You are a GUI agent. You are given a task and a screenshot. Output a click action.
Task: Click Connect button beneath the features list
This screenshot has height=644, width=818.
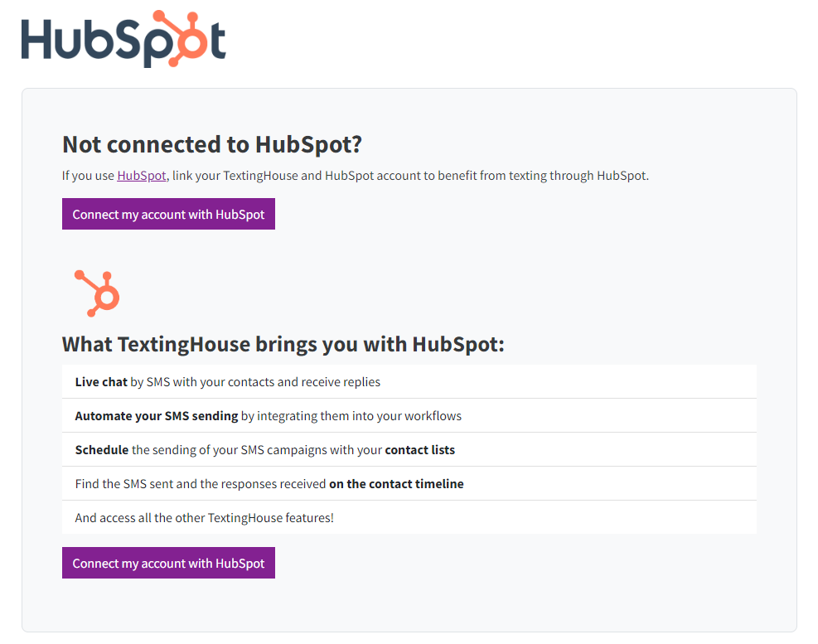(x=168, y=563)
